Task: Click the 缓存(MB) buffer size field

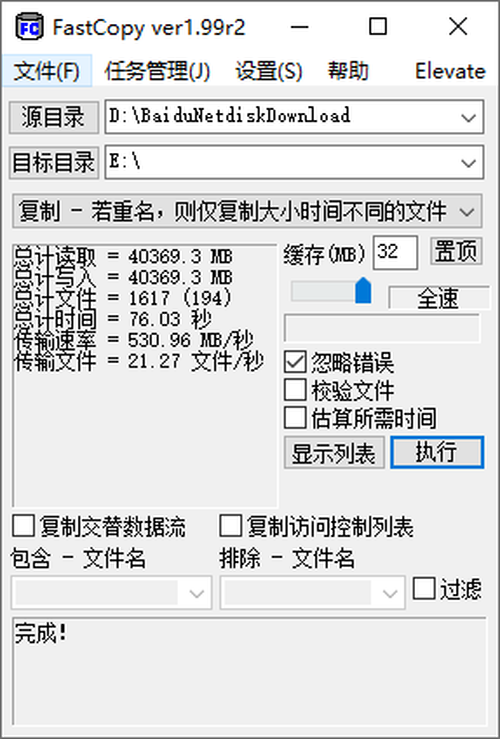Action: (x=395, y=253)
